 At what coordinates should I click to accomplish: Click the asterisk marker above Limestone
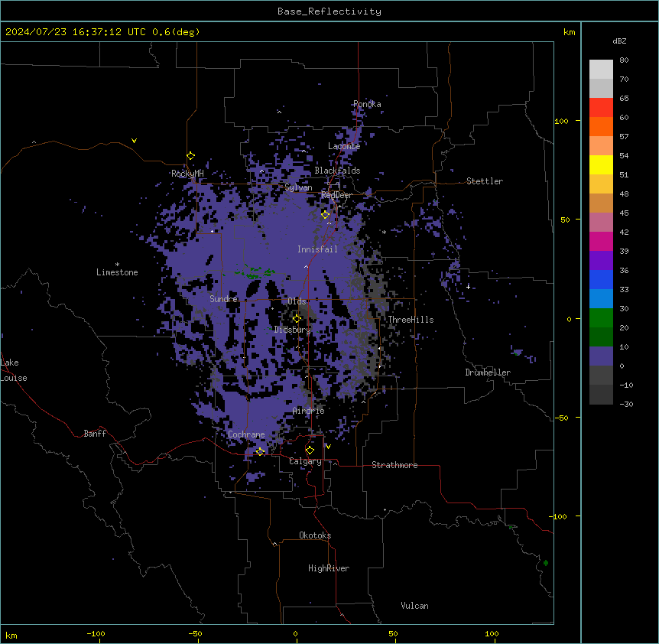[117, 265]
